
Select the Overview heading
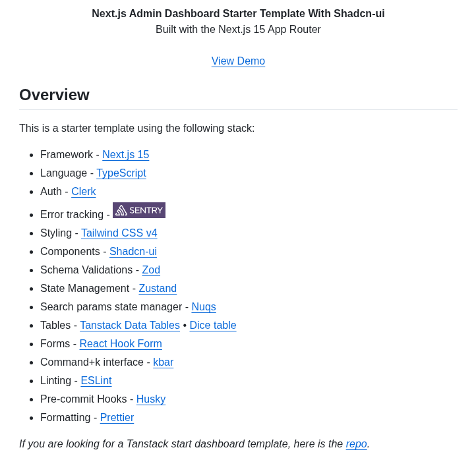click(54, 95)
